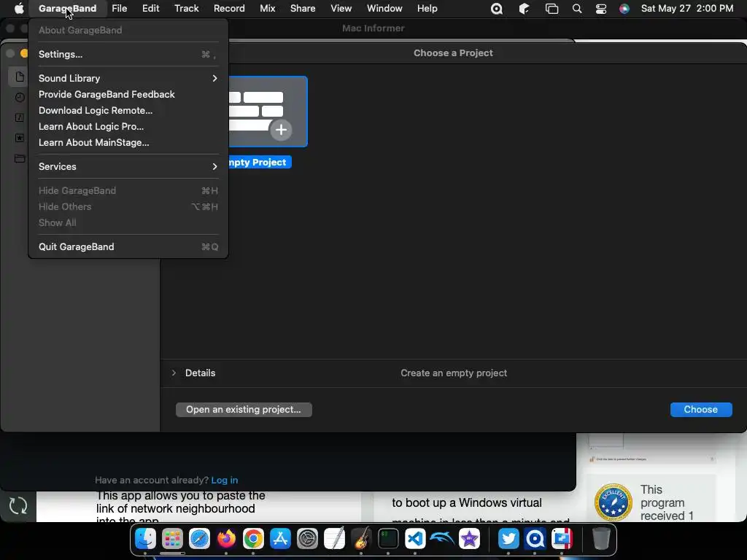747x560 pixels.
Task: Open the Window menu
Action: 384,9
